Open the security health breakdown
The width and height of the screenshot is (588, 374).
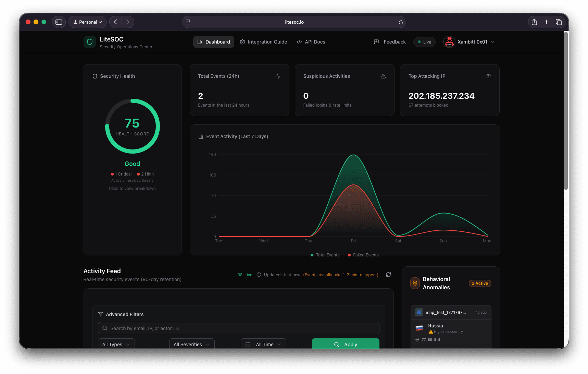[x=132, y=188]
